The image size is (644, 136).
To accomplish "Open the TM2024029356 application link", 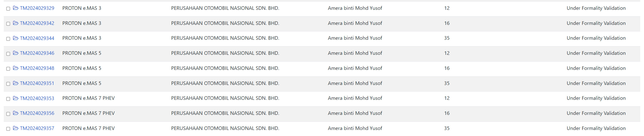I will [37, 113].
